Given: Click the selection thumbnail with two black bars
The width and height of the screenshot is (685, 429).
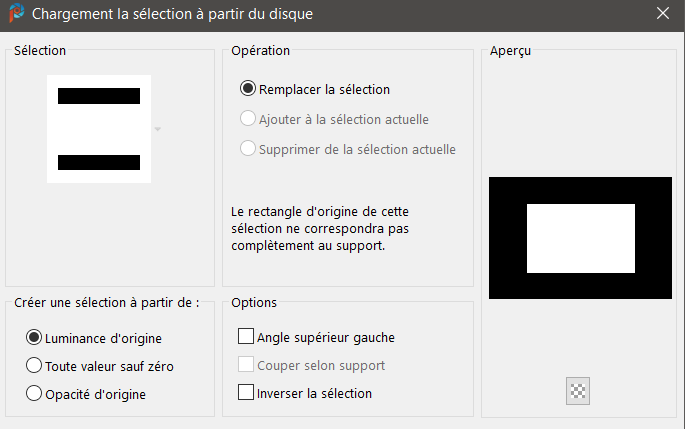Looking at the screenshot, I should (99, 129).
